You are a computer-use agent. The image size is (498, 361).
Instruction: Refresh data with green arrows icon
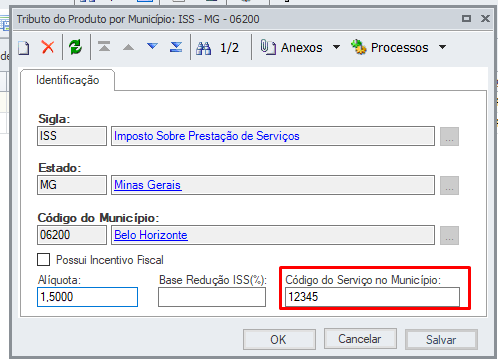tap(76, 47)
